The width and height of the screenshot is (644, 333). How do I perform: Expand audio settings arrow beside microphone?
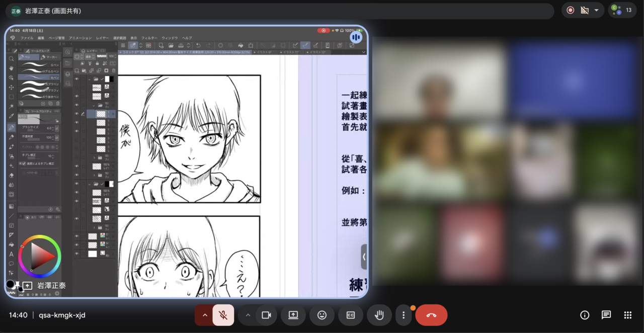205,315
